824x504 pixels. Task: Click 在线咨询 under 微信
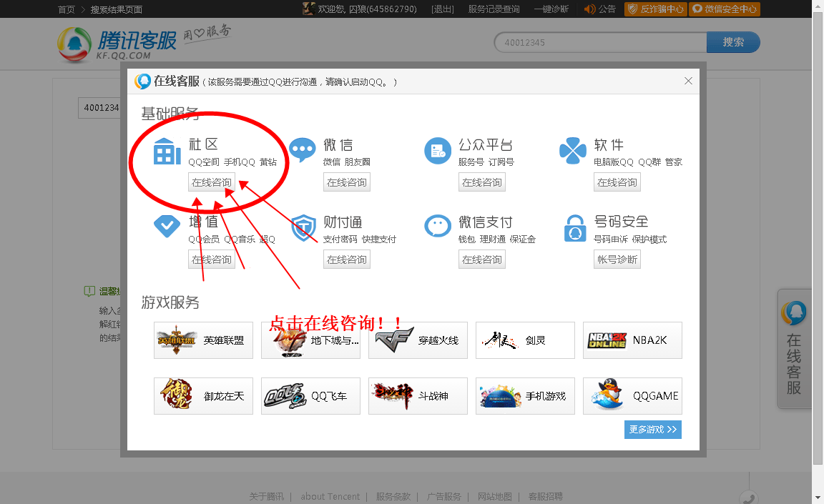coord(347,182)
